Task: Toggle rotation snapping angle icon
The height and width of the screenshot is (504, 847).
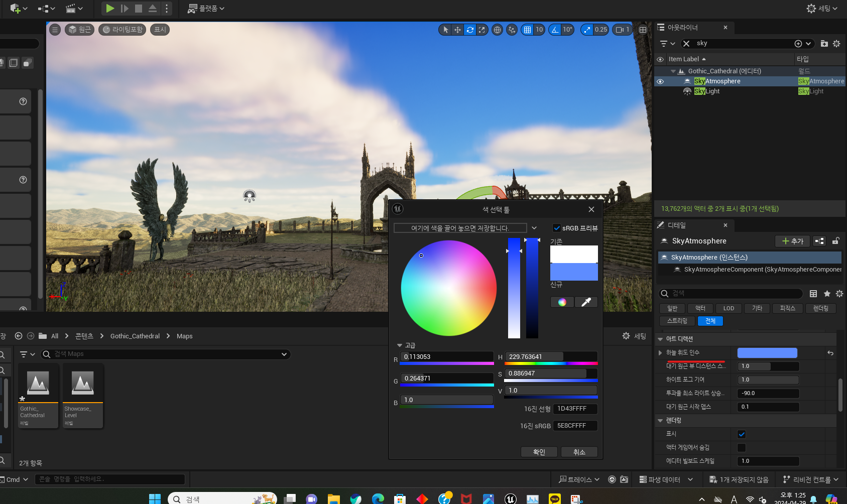Action: pyautogui.click(x=555, y=30)
